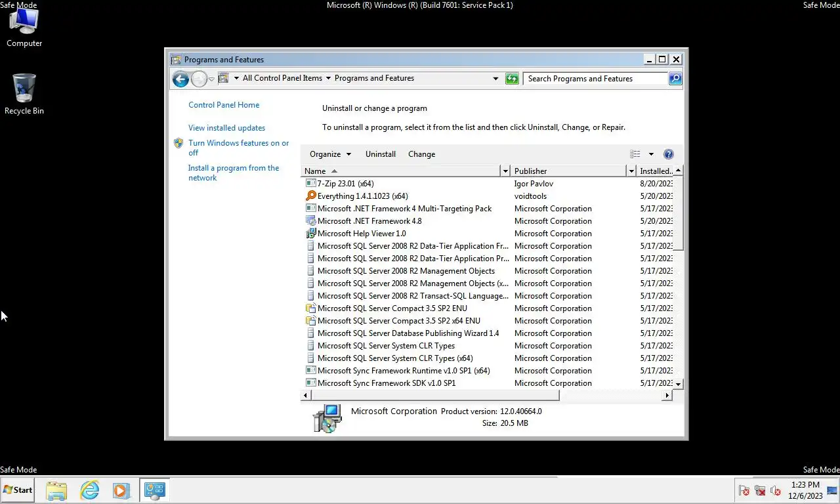The height and width of the screenshot is (504, 840).
Task: Click the 7-Zip 23.01 program icon
Action: pos(311,184)
